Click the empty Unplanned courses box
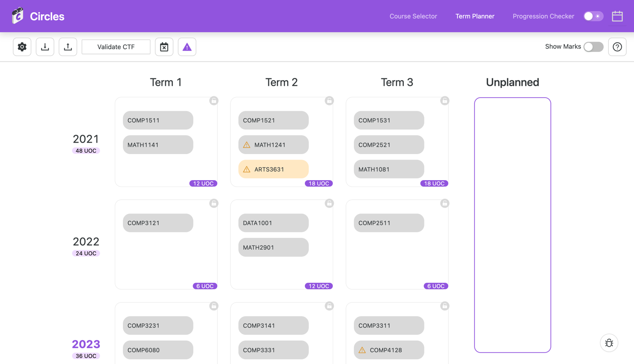Screen dimensions: 634x364 click(513, 225)
